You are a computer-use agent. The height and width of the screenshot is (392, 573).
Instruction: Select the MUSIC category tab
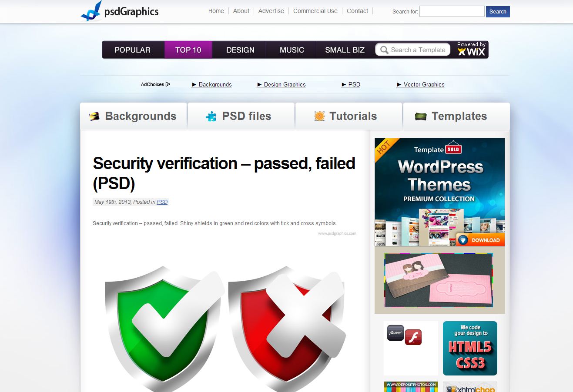coord(292,50)
